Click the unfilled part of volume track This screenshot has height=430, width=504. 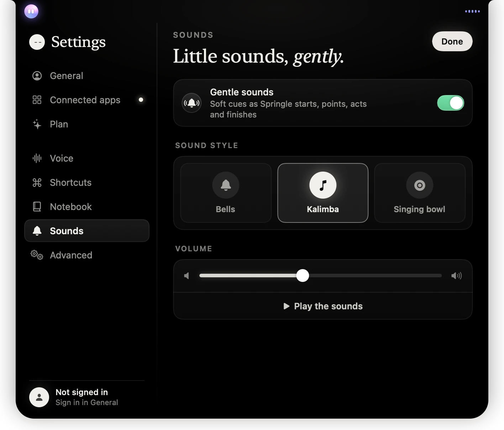(x=375, y=276)
